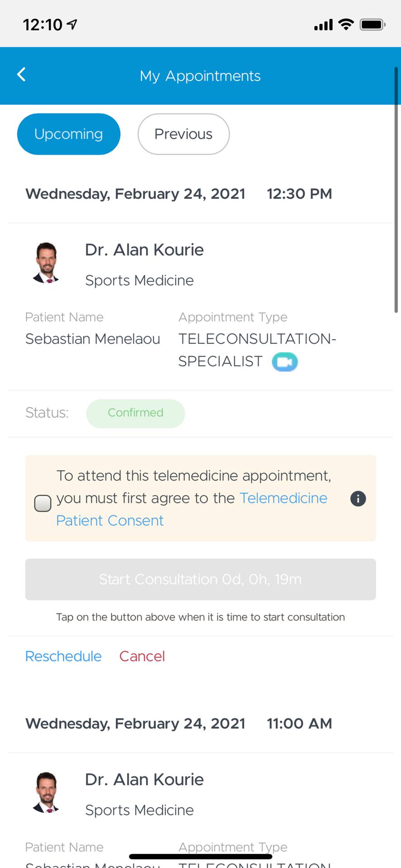Tap the Wi-Fi status icon
The width and height of the screenshot is (401, 868).
pyautogui.click(x=346, y=24)
